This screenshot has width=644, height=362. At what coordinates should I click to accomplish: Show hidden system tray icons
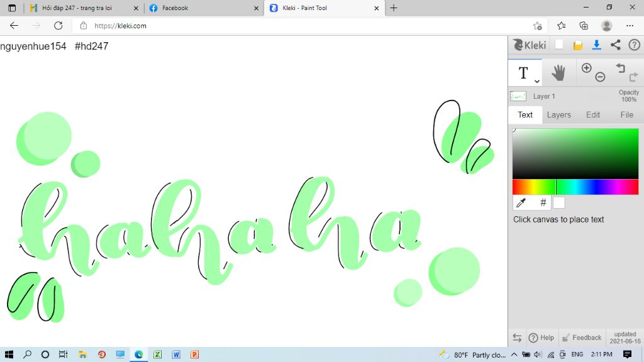point(514,354)
